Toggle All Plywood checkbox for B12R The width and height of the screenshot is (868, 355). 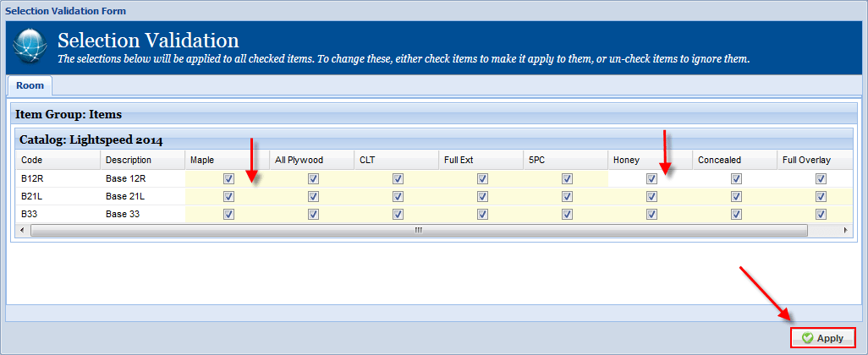point(313,178)
